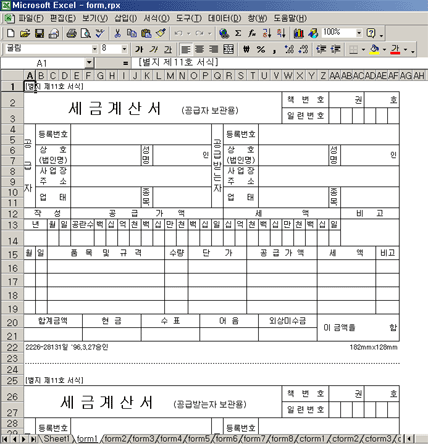This screenshot has height=444, width=428.
Task: Apply currency style with the won icon
Action: click(x=246, y=50)
